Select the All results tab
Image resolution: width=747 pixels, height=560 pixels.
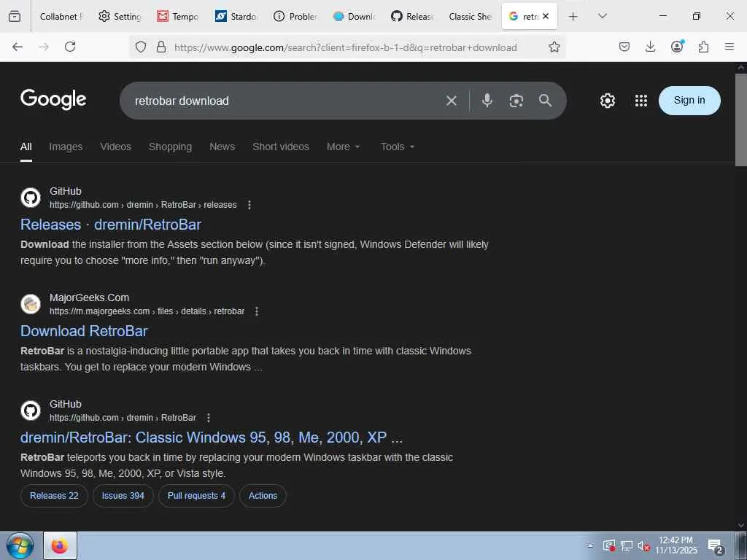point(26,147)
